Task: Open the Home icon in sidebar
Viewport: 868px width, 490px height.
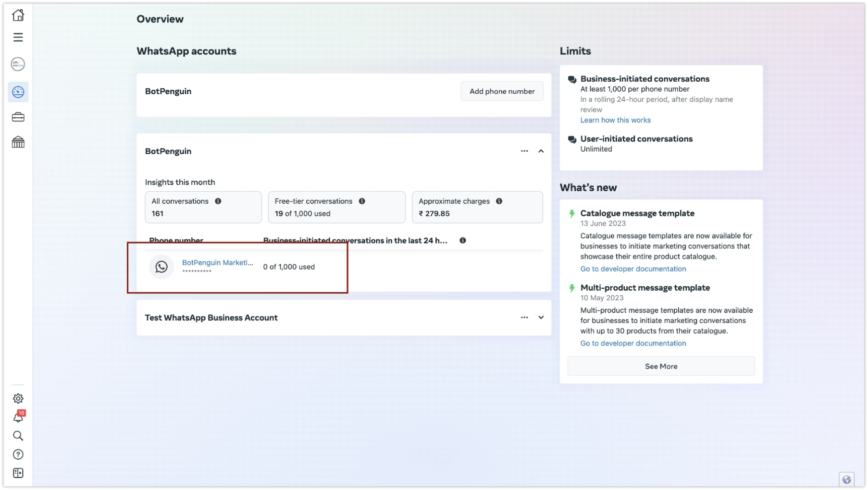Action: tap(18, 15)
